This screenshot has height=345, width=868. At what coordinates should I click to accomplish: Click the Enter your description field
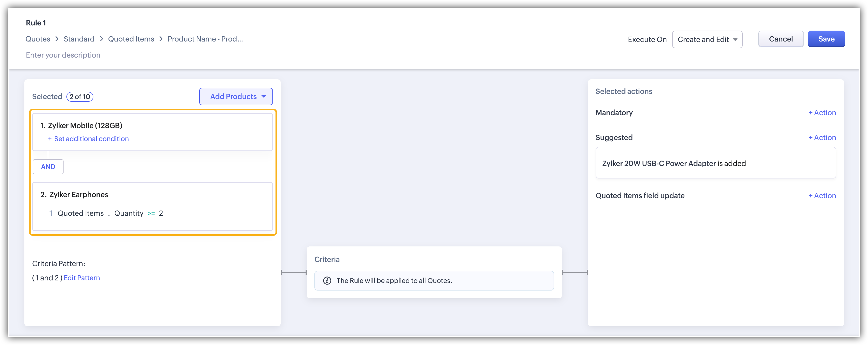click(63, 55)
